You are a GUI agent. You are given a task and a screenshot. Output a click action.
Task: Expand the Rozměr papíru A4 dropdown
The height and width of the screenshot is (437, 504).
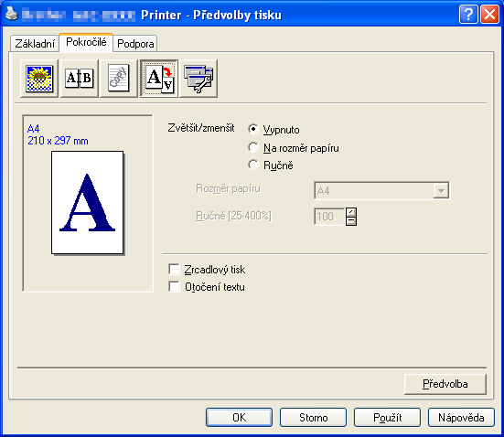click(441, 191)
